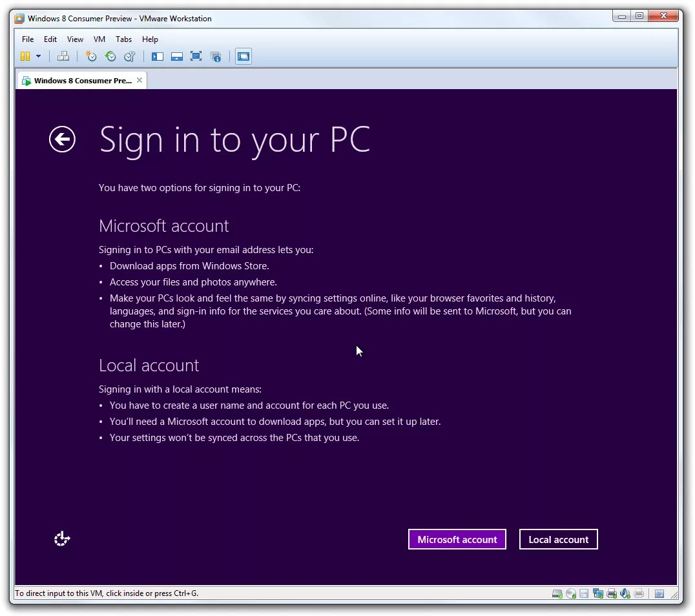Click the 'Sign in to your PC' heading
Image resolution: width=695 pixels, height=616 pixels.
tap(234, 140)
